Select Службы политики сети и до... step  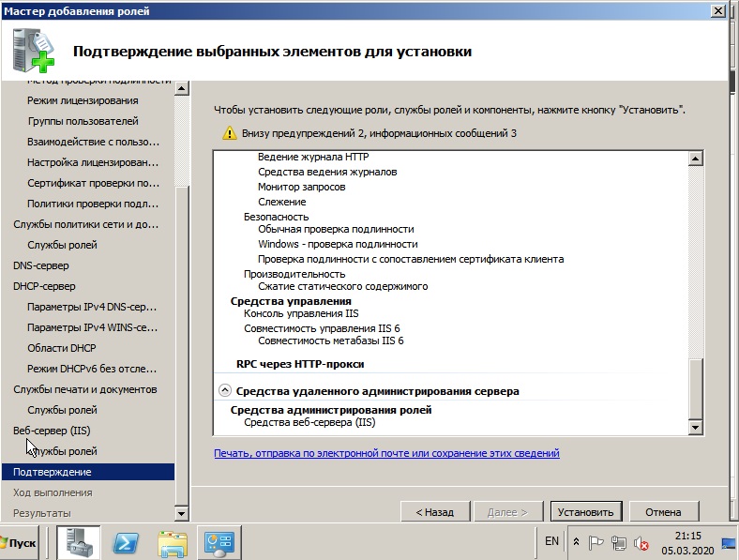[85, 224]
